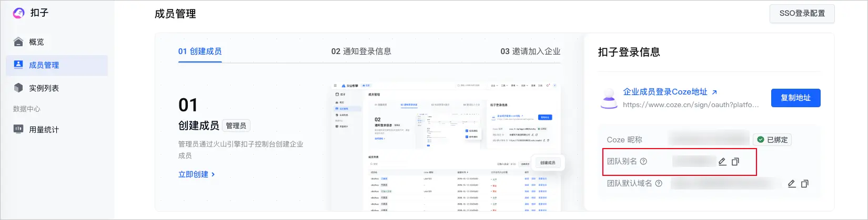Click the 用量统计 chart icon
This screenshot has height=220, width=868.
tap(18, 129)
